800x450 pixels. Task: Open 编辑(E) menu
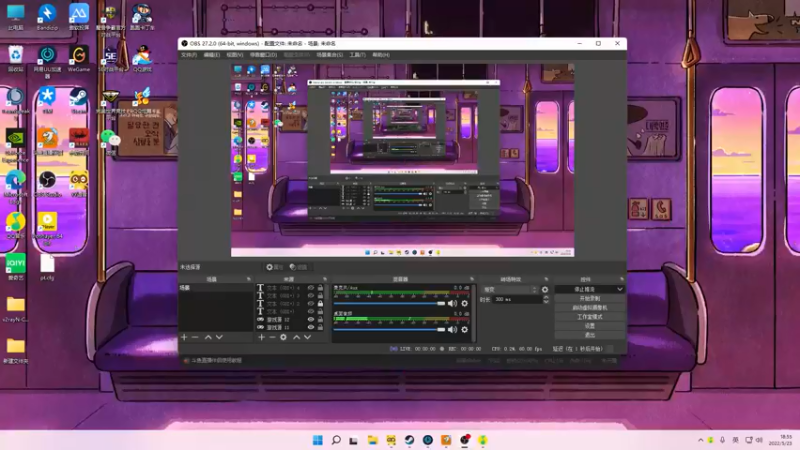point(212,55)
